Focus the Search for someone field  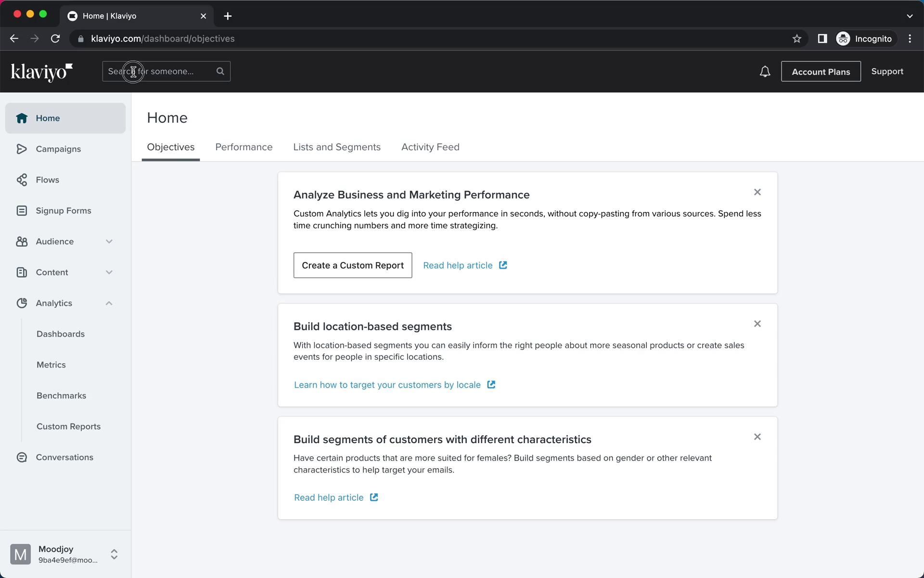[159, 71]
